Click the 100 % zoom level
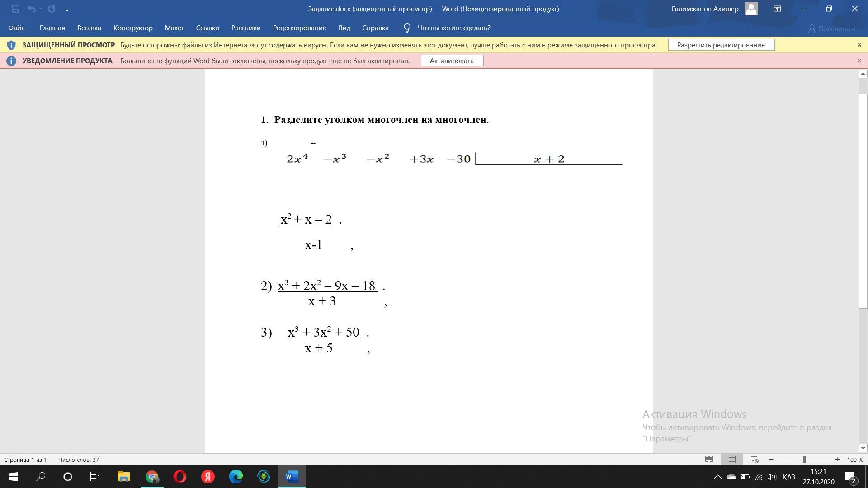The width and height of the screenshot is (868, 488). 855,460
